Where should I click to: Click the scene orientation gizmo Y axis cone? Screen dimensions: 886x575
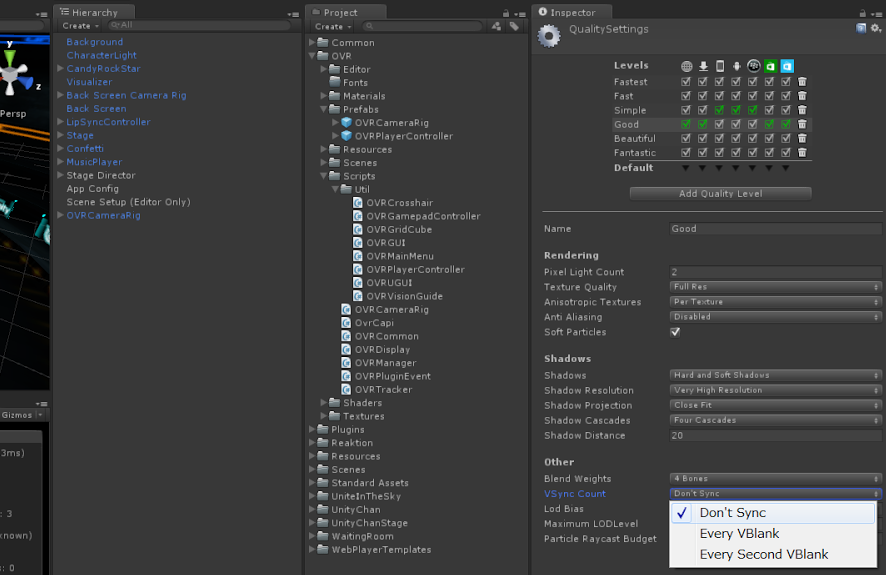point(10,58)
